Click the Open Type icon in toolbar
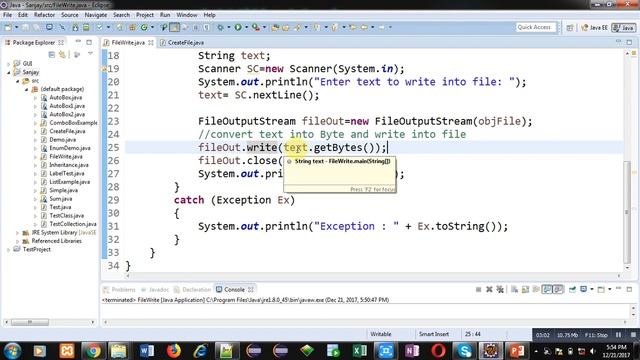This screenshot has width=640, height=360. point(275,27)
